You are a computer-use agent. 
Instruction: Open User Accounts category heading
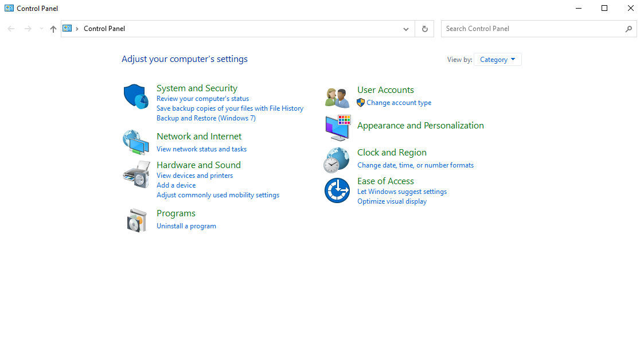click(385, 89)
